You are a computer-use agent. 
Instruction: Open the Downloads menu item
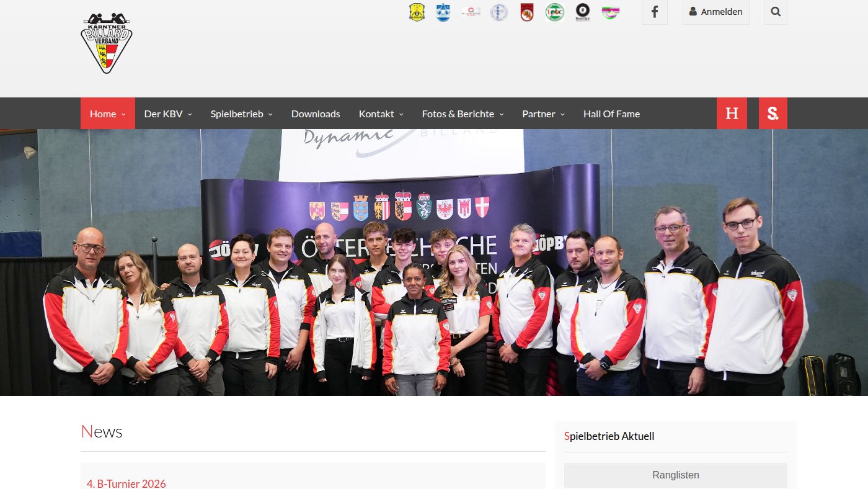tap(316, 114)
